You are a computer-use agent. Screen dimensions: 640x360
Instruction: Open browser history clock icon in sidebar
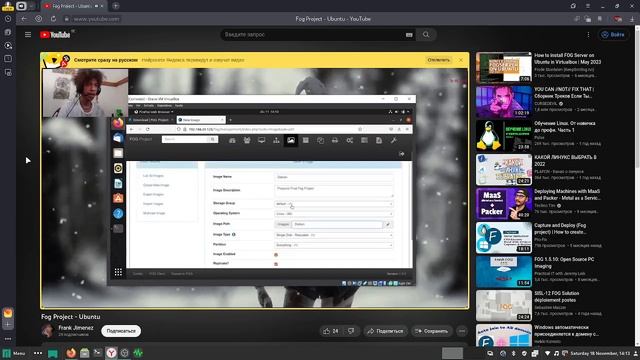[x=8, y=19]
